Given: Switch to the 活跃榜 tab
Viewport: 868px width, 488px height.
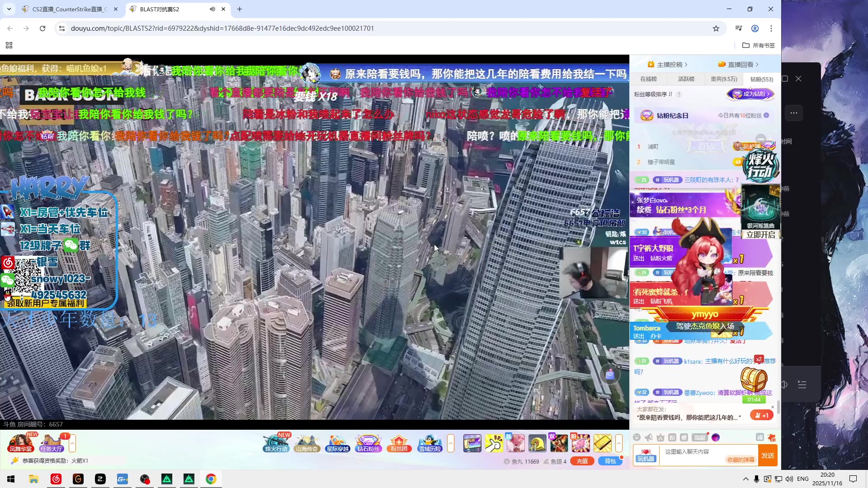Looking at the screenshot, I should pos(686,79).
